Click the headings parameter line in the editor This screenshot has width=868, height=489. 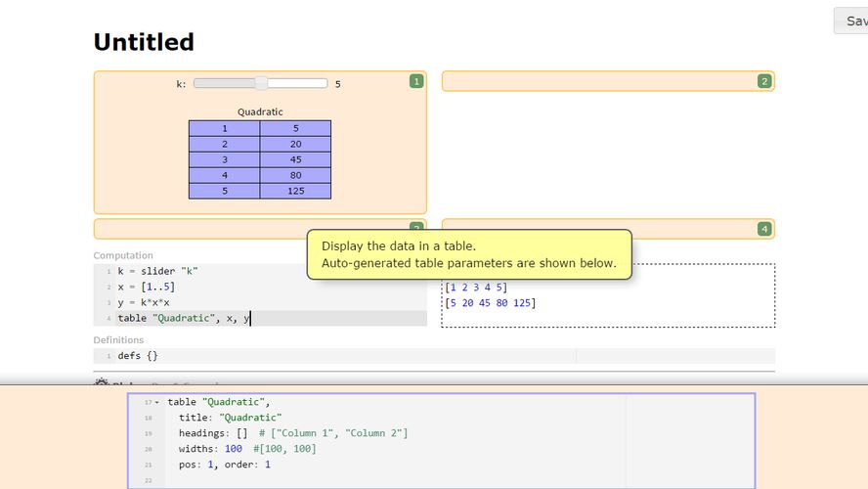click(293, 433)
